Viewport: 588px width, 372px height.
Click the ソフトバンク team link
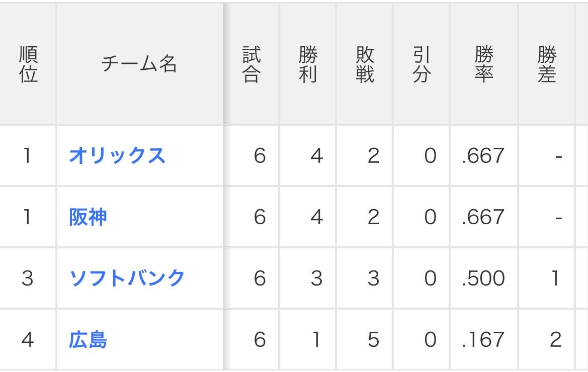[127, 278]
